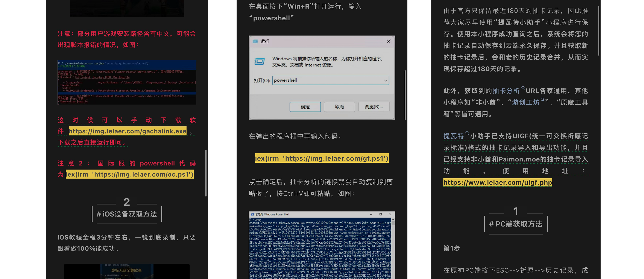This screenshot has width=644, height=279.
Task: Click the '在弹出的程序框中再输入代码' text
Action: [x=295, y=136]
